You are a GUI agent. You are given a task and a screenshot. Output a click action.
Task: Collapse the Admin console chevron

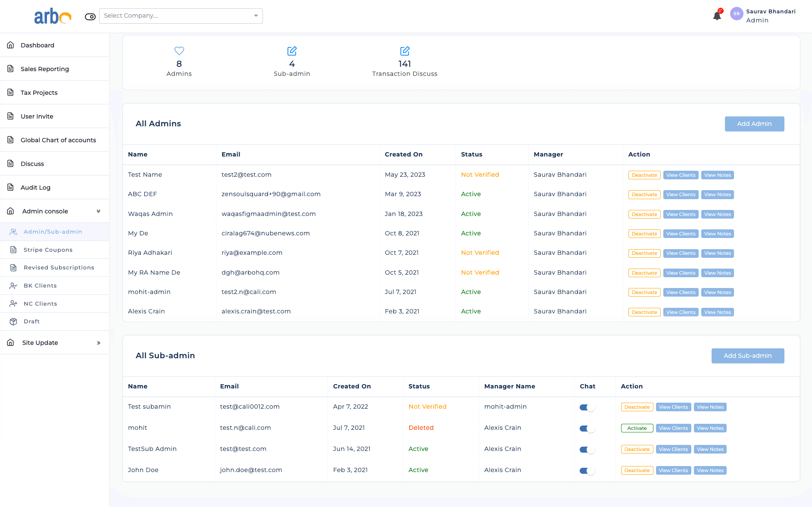coord(98,211)
